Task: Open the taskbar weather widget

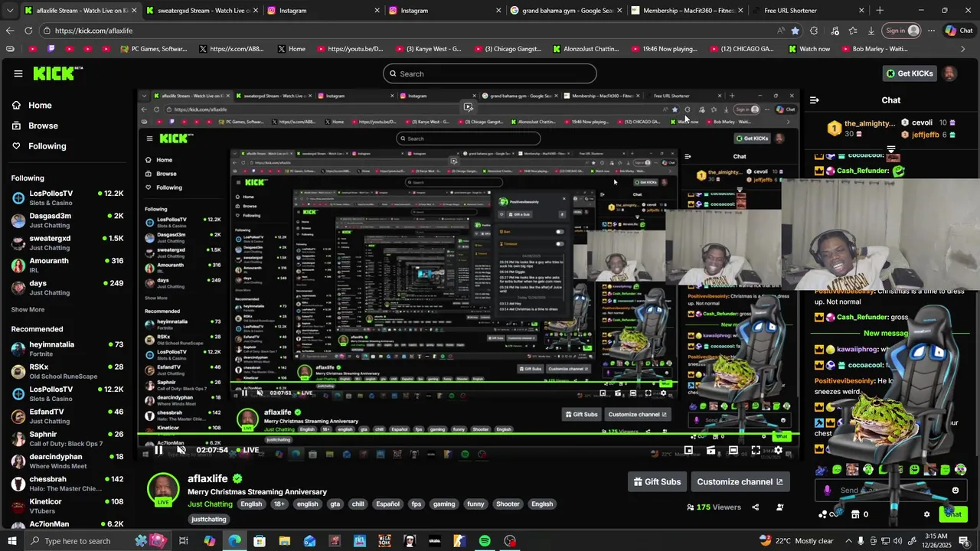Action: pos(796,541)
